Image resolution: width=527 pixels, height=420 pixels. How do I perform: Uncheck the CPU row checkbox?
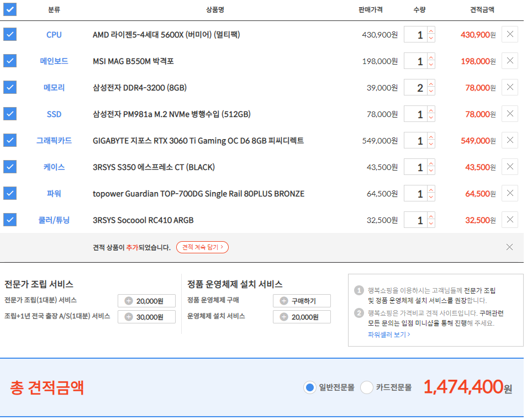10,34
